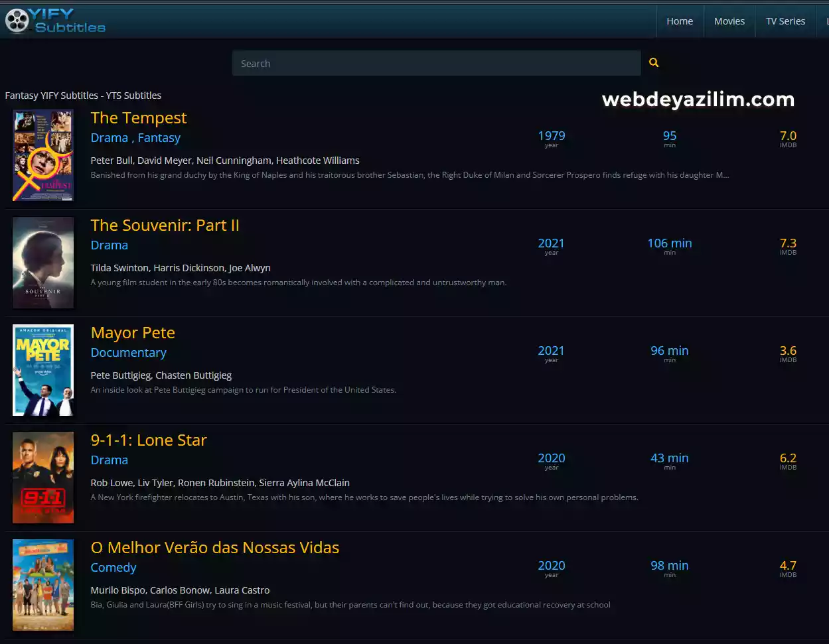Click the 2021 year of The Souvenir: Part II
This screenshot has width=829, height=644.
[552, 243]
